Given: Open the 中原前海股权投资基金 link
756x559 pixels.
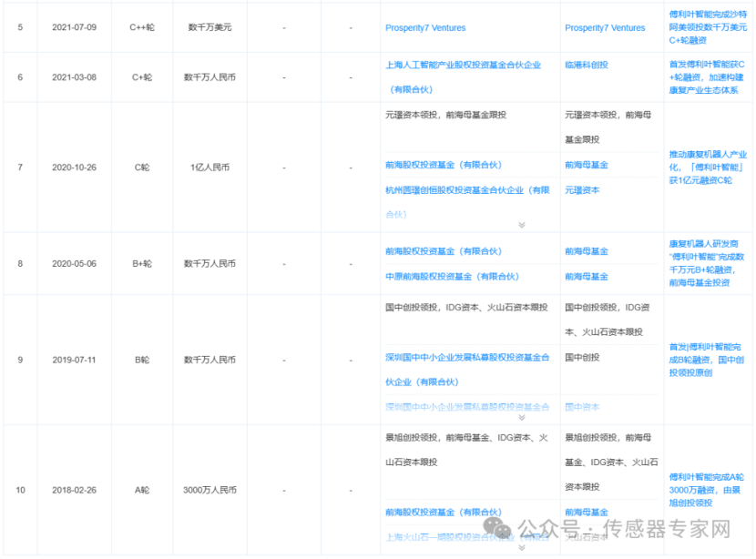Looking at the screenshot, I should (452, 276).
